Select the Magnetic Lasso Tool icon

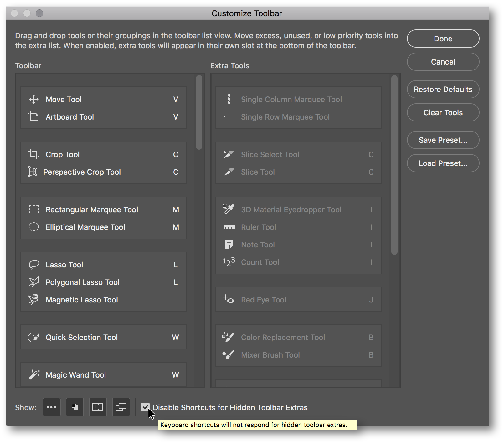[34, 299]
